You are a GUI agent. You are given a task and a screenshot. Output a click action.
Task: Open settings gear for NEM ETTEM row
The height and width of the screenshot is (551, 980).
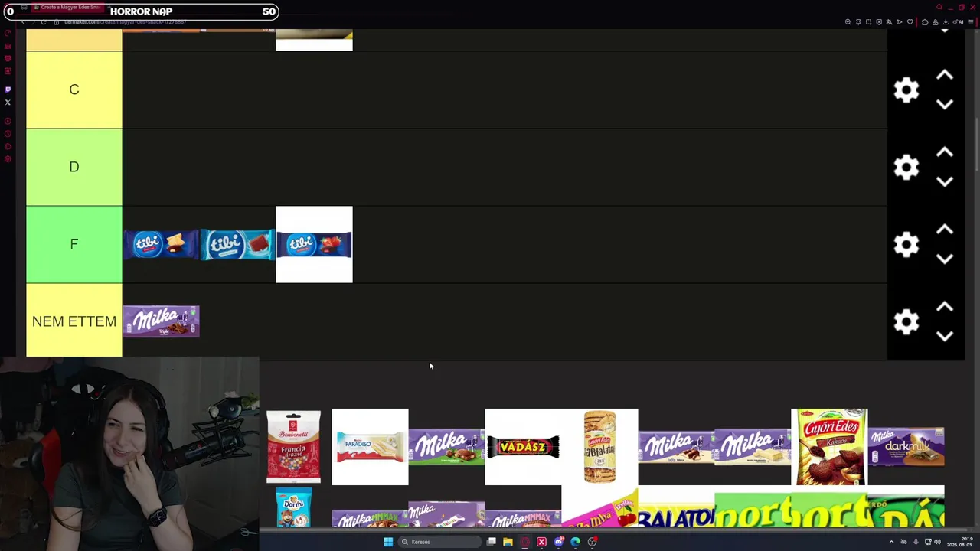pos(906,322)
